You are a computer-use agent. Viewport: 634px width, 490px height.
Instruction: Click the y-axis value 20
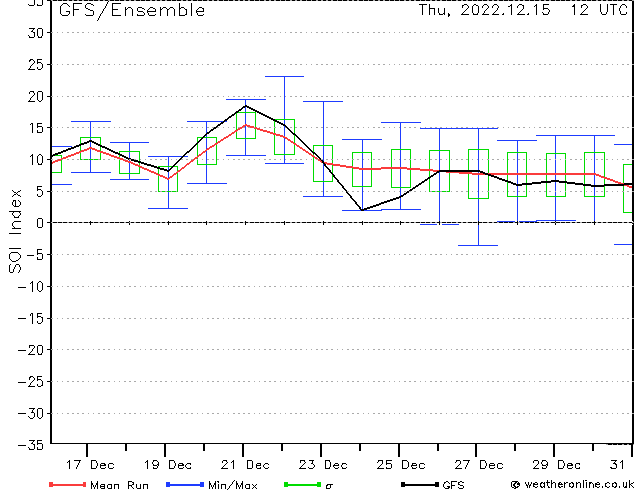(35, 96)
